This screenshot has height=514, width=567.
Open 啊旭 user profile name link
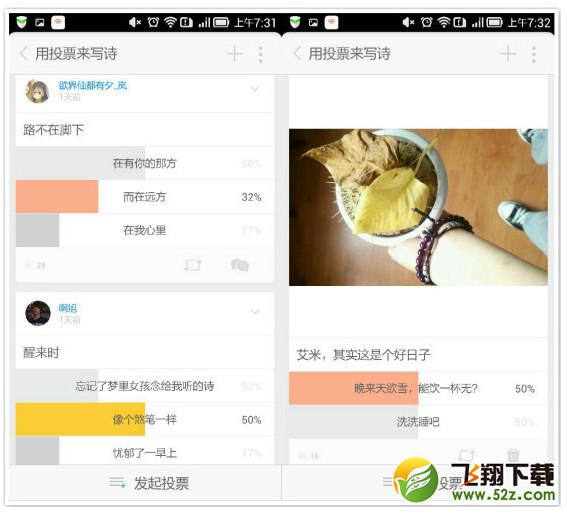[68, 308]
